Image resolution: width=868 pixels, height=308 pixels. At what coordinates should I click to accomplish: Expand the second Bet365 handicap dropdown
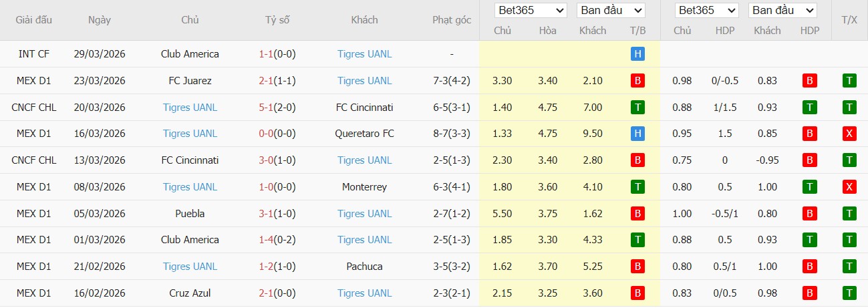(x=707, y=11)
